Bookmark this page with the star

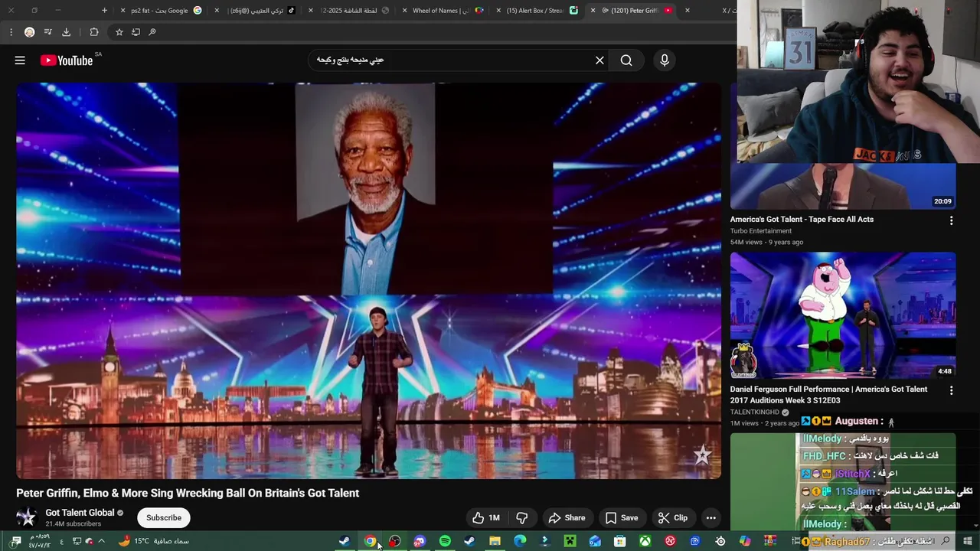click(119, 32)
